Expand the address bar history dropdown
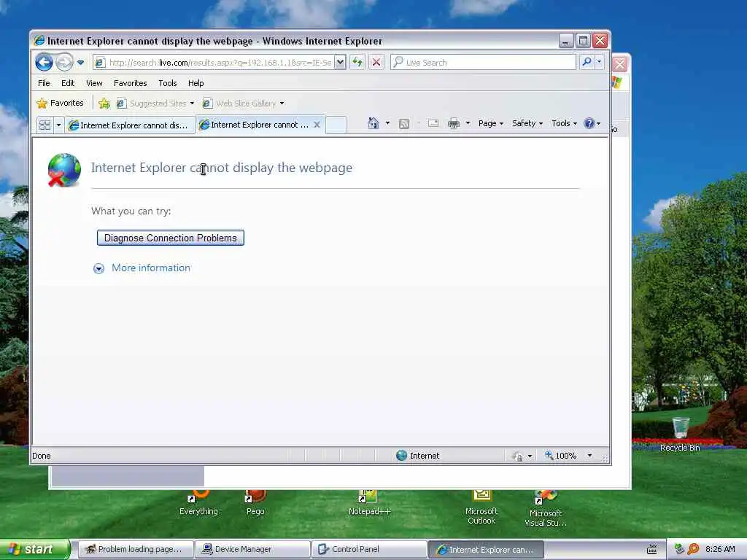747x560 pixels. pos(340,63)
